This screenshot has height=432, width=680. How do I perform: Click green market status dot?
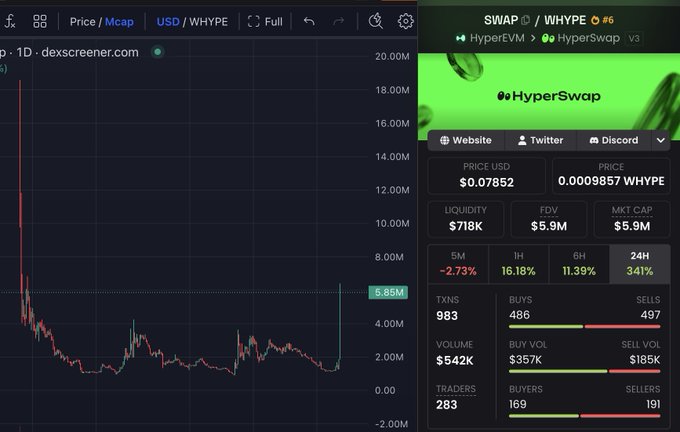(157, 52)
